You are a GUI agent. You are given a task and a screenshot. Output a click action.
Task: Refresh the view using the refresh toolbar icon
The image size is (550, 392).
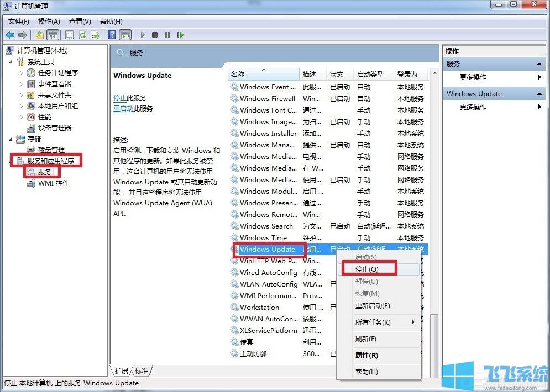pyautogui.click(x=82, y=35)
